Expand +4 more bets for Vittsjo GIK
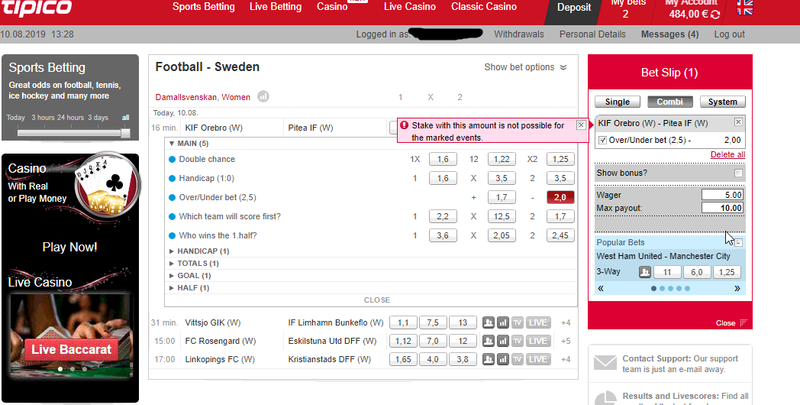The height and width of the screenshot is (405, 800). click(x=565, y=323)
